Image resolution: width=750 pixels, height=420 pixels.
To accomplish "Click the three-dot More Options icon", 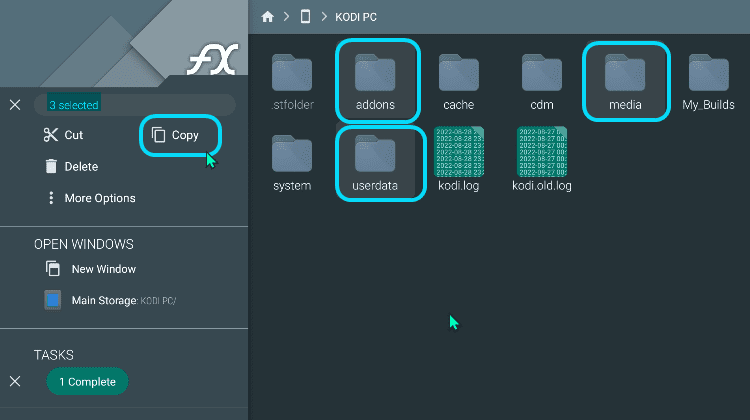I will 51,198.
